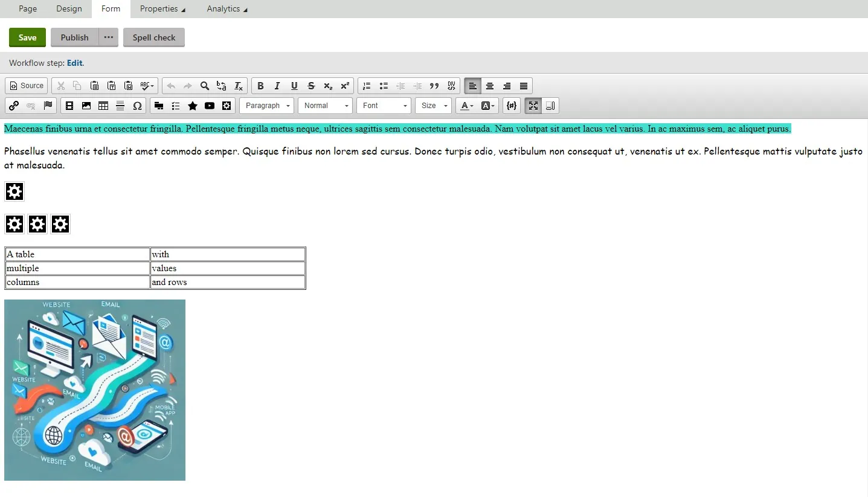Click the Redo arrow icon
868x497 pixels.
tap(188, 86)
